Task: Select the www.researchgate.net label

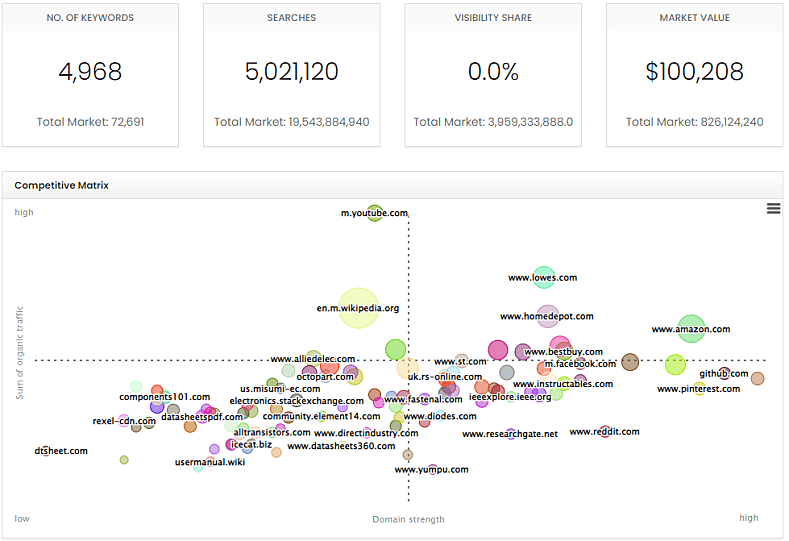Action: (510, 434)
